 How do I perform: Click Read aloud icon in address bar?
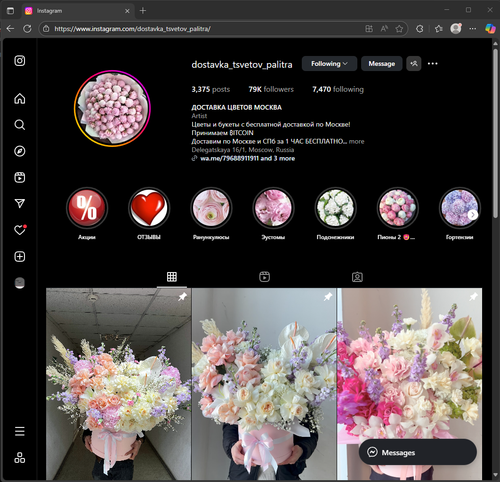[x=384, y=29]
